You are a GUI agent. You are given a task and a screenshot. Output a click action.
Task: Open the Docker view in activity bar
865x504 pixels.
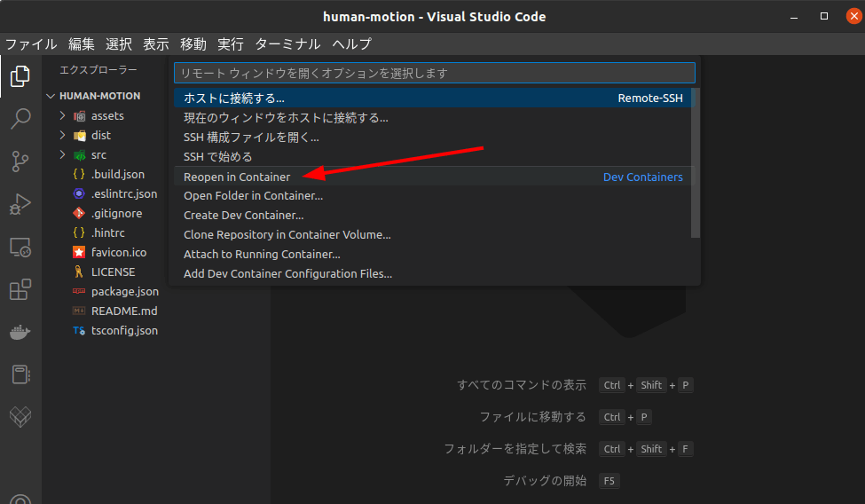pos(20,332)
